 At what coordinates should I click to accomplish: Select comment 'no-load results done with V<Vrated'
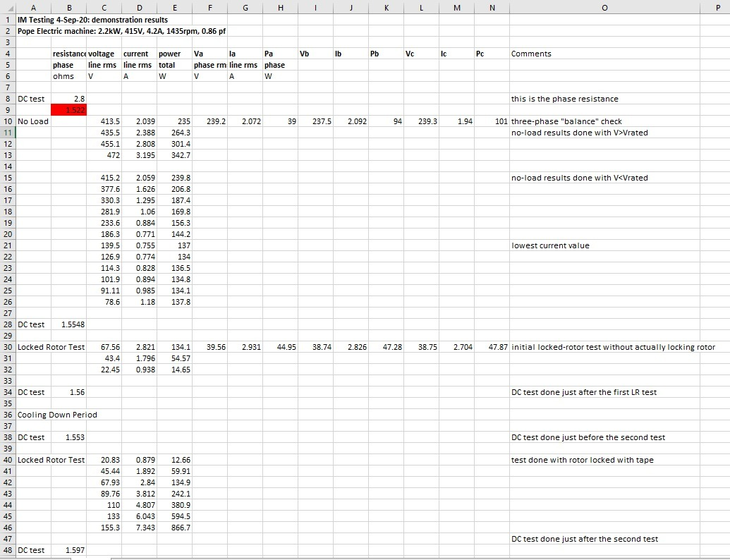coord(580,178)
